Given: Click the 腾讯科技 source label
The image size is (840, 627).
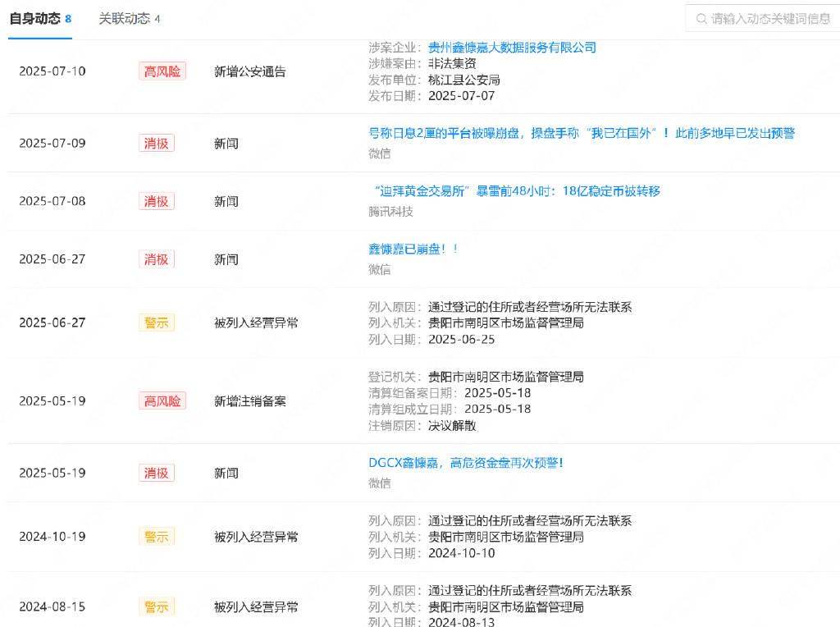Looking at the screenshot, I should 390,212.
